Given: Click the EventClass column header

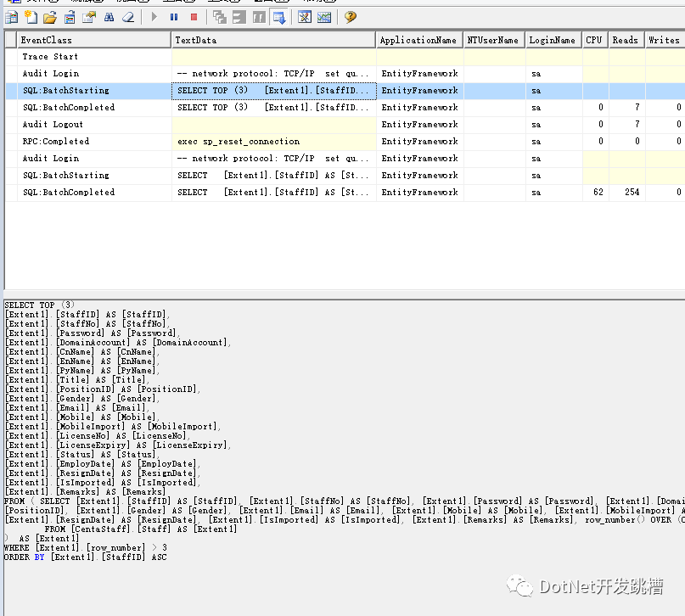Looking at the screenshot, I should coord(94,40).
